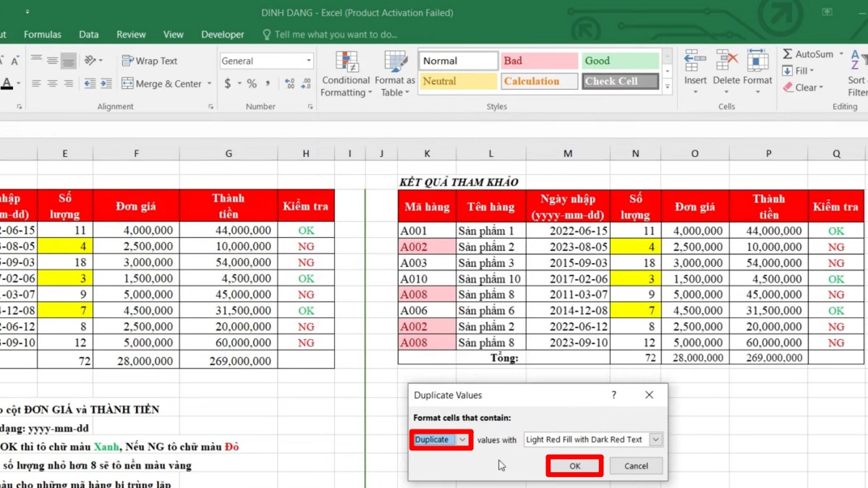Click Fill down-arrow icon
The image size is (868, 488).
(x=788, y=71)
